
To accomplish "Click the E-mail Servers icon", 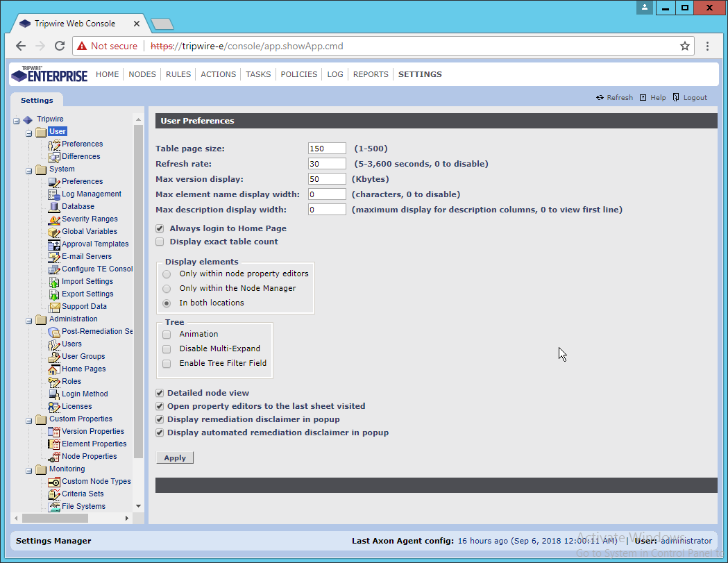I will (x=54, y=257).
